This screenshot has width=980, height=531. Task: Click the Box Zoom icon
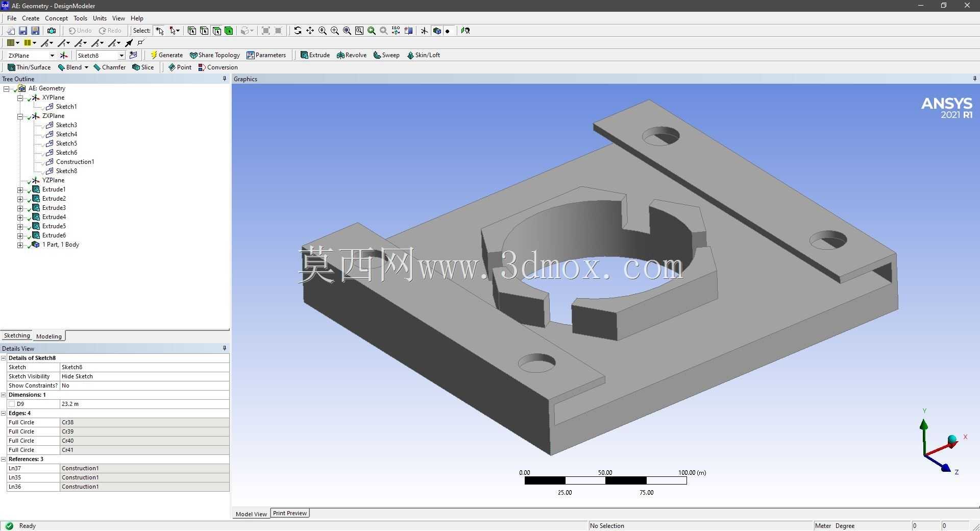[x=335, y=31]
